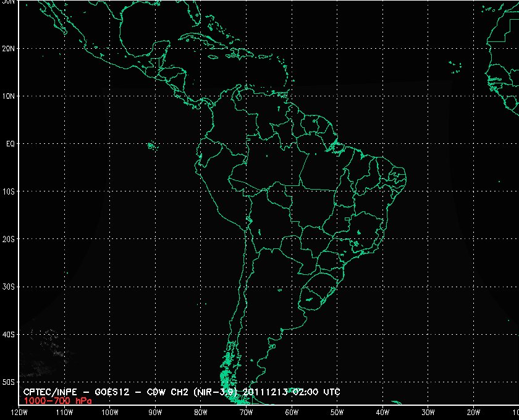
Task: Click the 30S latitude label
Action: click(9, 287)
